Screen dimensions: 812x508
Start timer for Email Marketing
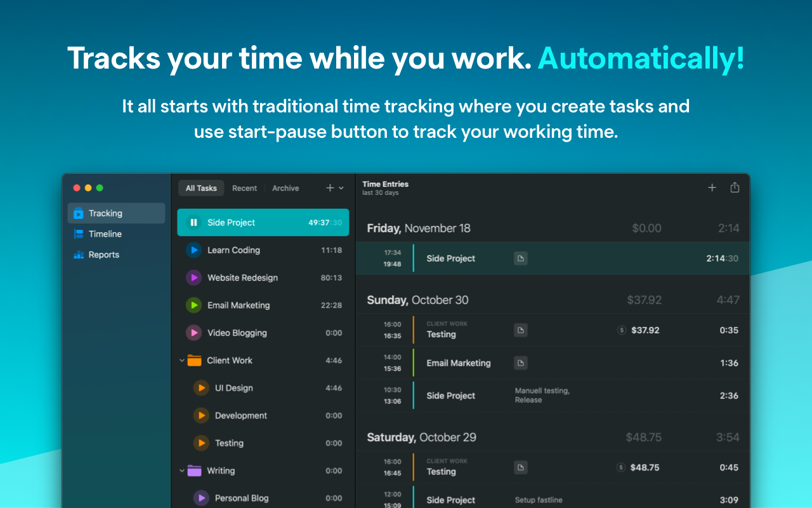coord(193,305)
